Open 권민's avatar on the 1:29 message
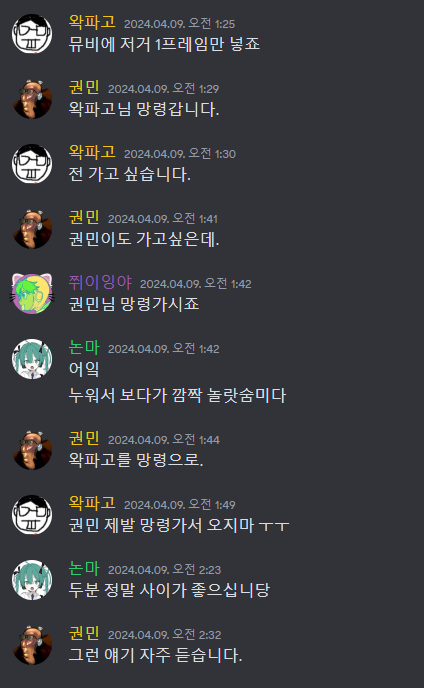424x688 pixels. pyautogui.click(x=32, y=99)
